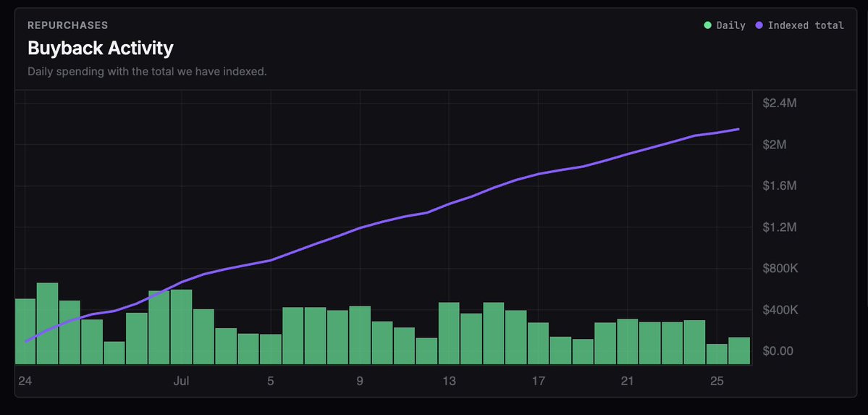The image size is (868, 415).
Task: Click the purple Indexed total legend dot
Action: pos(759,25)
